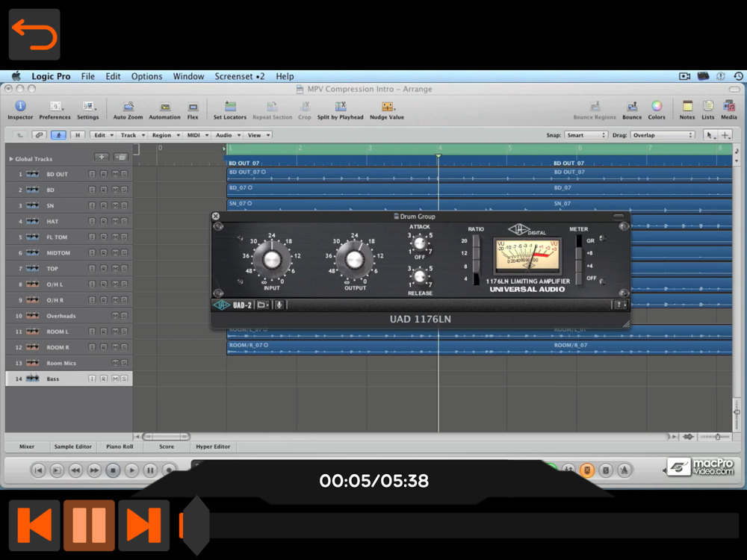Viewport: 747px width, 560px height.
Task: Open the Hyper Editor tab
Action: pyautogui.click(x=213, y=447)
